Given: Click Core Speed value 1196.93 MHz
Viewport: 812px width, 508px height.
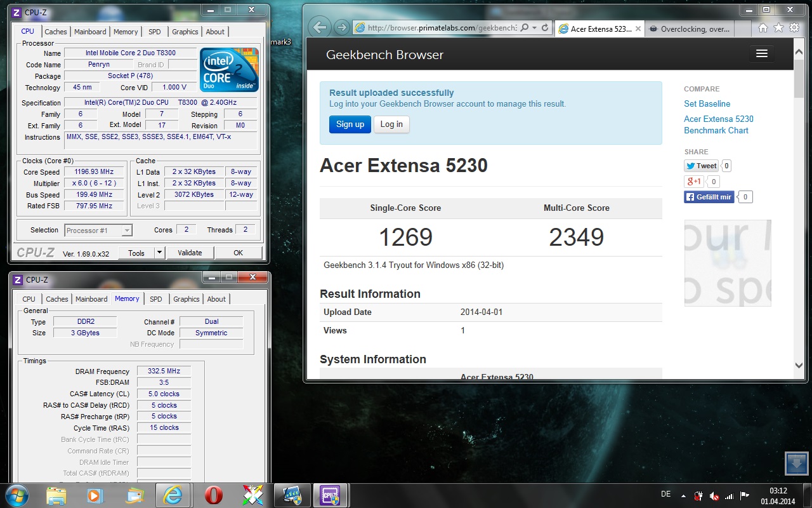Looking at the screenshot, I should [x=95, y=172].
